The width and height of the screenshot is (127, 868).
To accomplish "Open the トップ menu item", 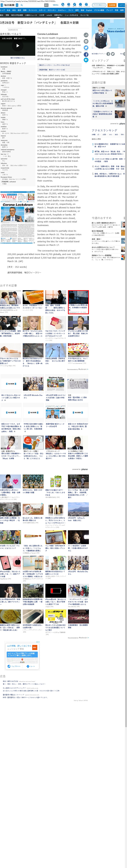I will click(2, 10).
